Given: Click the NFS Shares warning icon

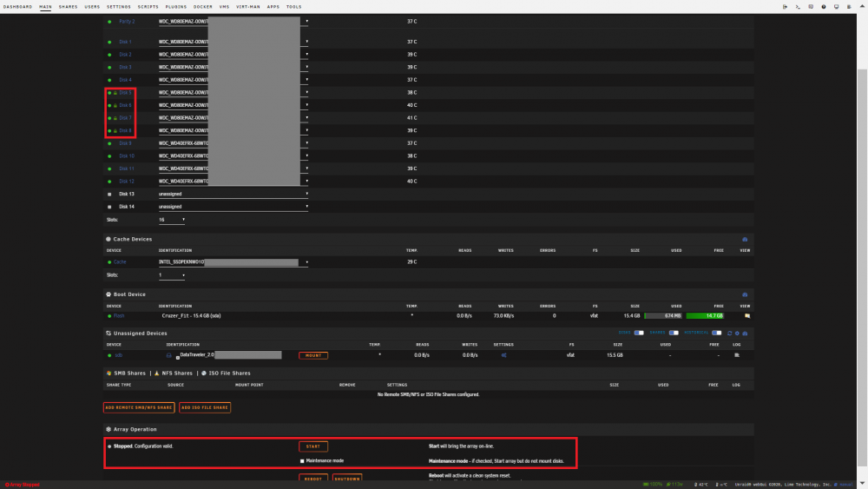Looking at the screenshot, I should tap(156, 373).
